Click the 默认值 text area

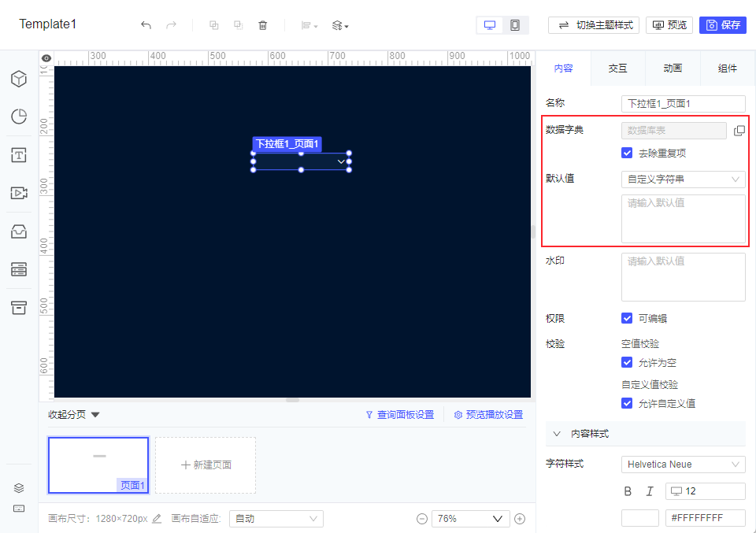(x=684, y=219)
